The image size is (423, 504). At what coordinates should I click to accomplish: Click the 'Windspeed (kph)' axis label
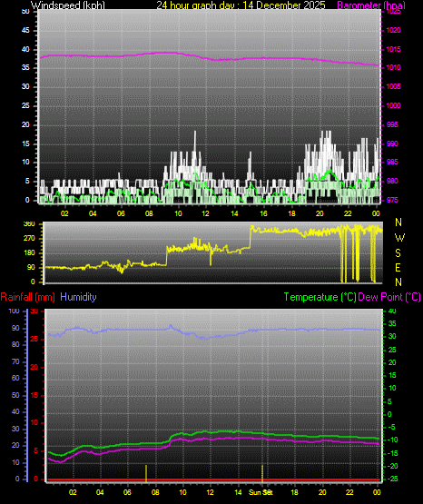[x=68, y=5]
